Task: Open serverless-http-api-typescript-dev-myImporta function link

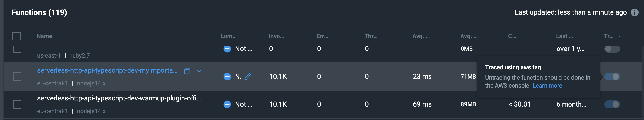Action: [x=107, y=70]
